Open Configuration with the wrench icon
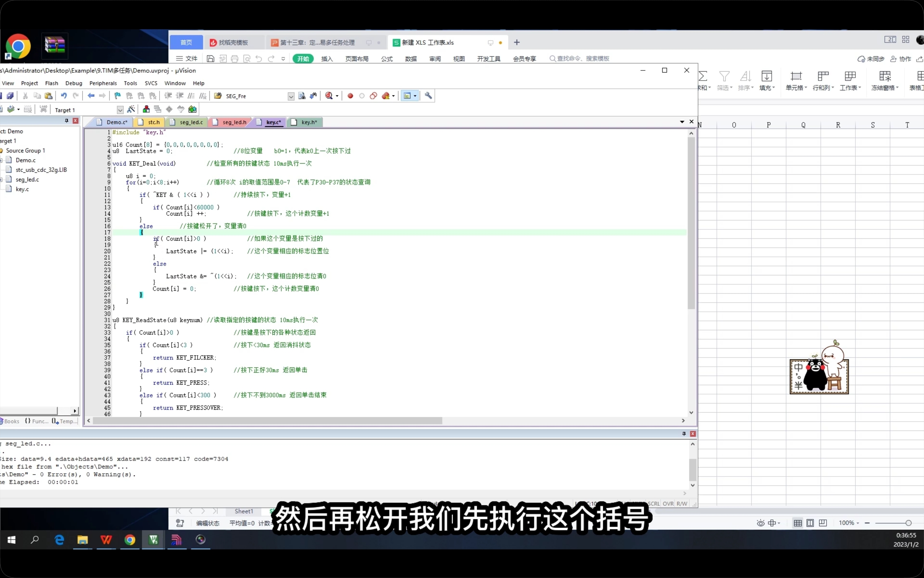The height and width of the screenshot is (578, 924). (x=428, y=96)
